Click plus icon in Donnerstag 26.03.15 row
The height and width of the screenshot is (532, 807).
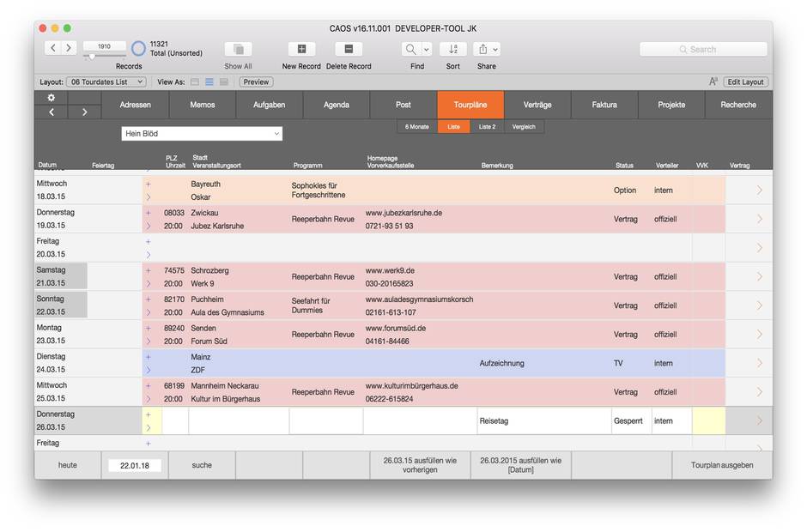pyautogui.click(x=149, y=414)
